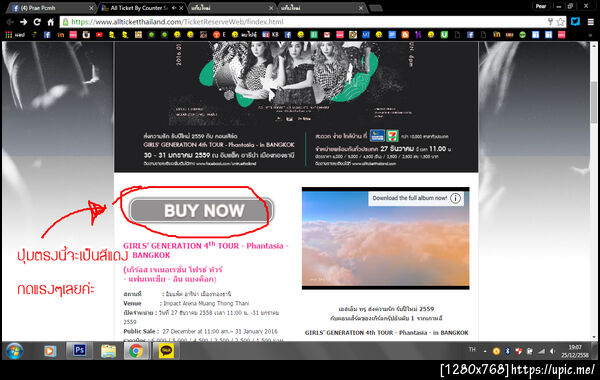The height and width of the screenshot is (380, 600).
Task: Click Impact Arena Muang Thong Thani text
Action: pyautogui.click(x=206, y=303)
